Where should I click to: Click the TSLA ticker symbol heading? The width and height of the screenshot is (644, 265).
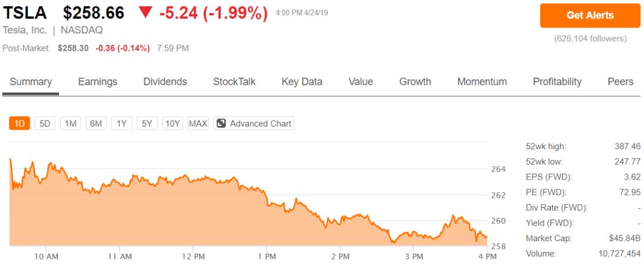(x=25, y=13)
